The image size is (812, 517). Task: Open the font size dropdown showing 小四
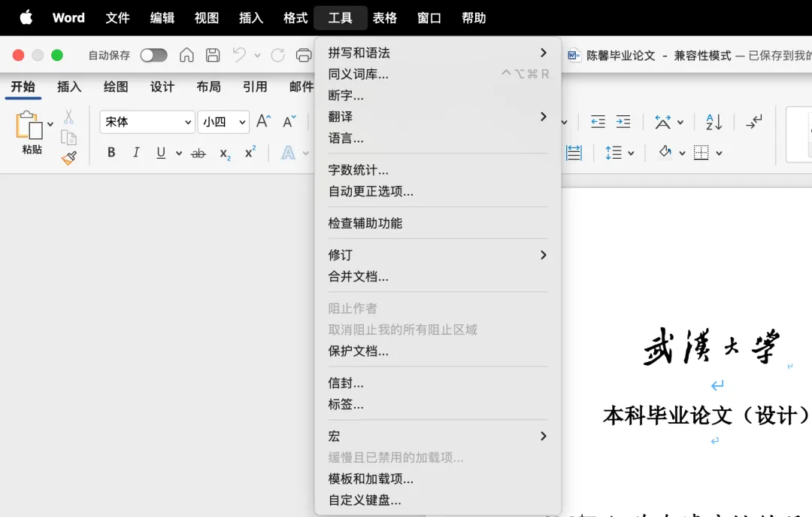[x=223, y=122]
